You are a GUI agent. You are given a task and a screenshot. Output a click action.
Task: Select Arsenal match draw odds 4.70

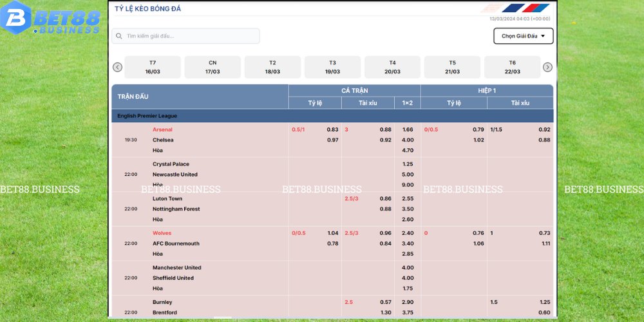click(408, 150)
